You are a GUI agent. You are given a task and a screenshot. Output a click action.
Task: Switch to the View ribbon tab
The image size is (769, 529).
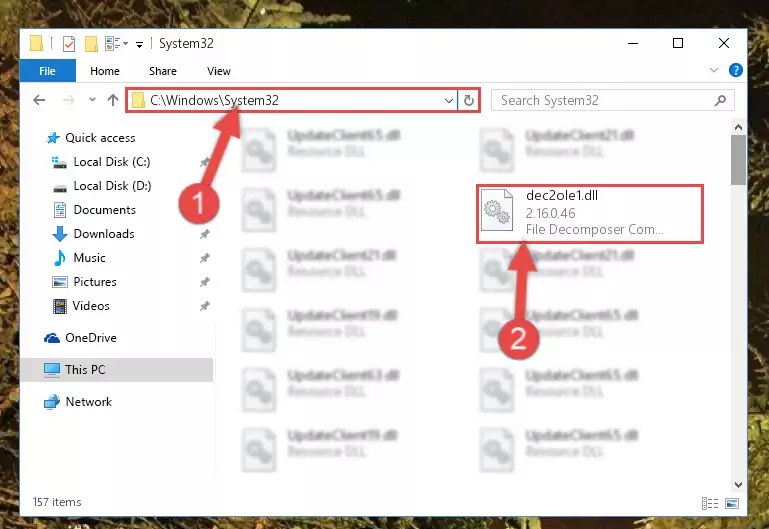tap(219, 71)
